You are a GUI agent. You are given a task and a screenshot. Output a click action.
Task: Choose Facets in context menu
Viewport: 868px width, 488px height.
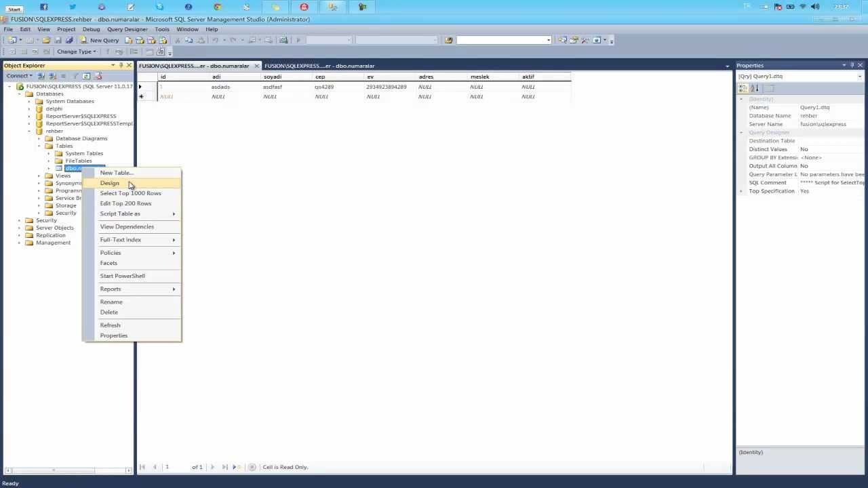coord(132,263)
